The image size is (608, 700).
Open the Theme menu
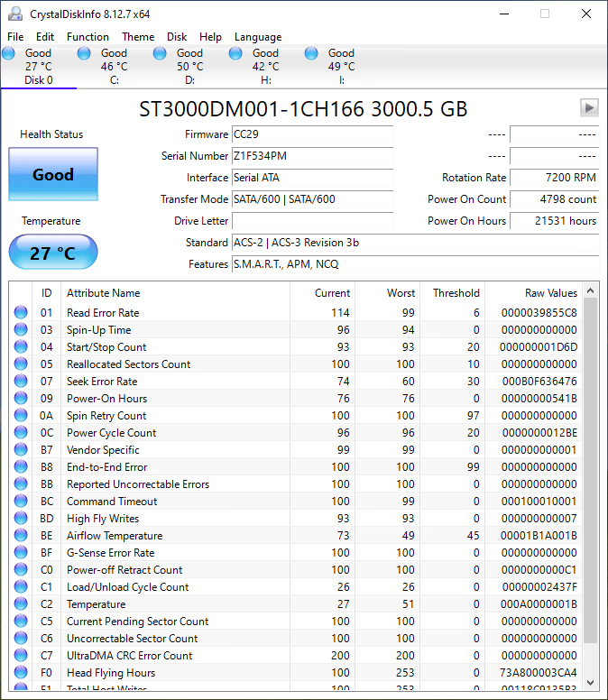tap(138, 37)
